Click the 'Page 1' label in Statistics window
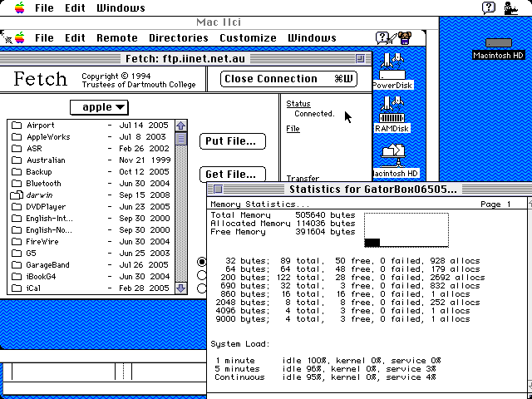Image resolution: width=532 pixels, height=399 pixels. tap(495, 204)
